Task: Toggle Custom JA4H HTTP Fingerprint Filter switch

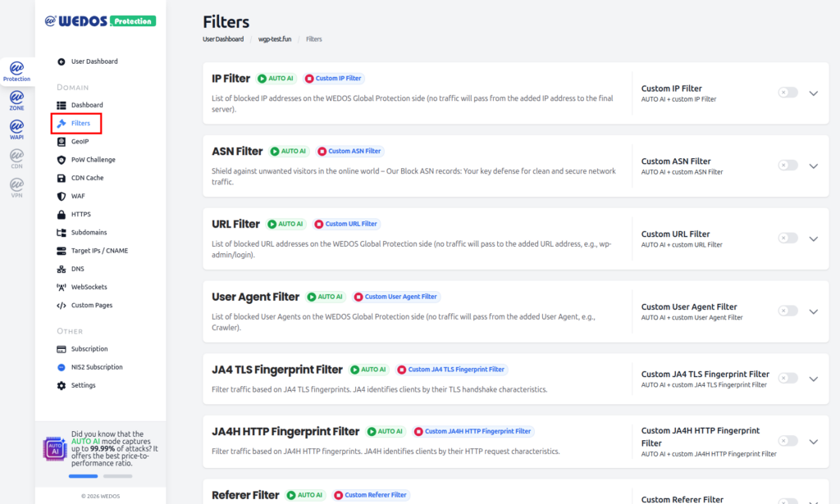Action: click(788, 442)
